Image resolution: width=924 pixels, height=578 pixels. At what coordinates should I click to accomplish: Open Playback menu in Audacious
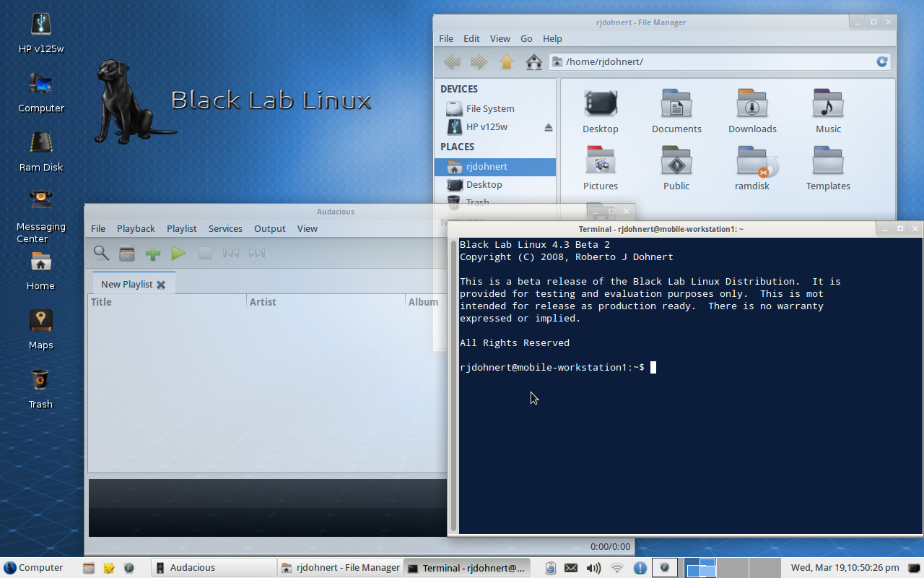[136, 228]
